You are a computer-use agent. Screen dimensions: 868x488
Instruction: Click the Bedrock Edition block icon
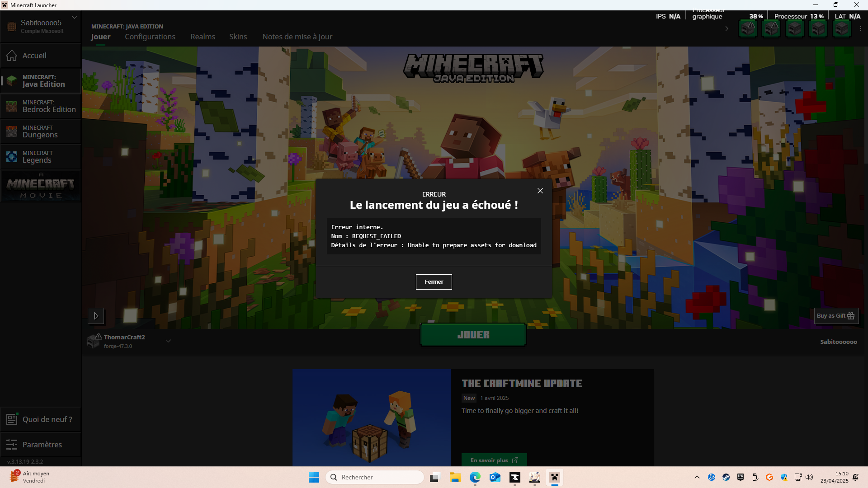(12, 106)
